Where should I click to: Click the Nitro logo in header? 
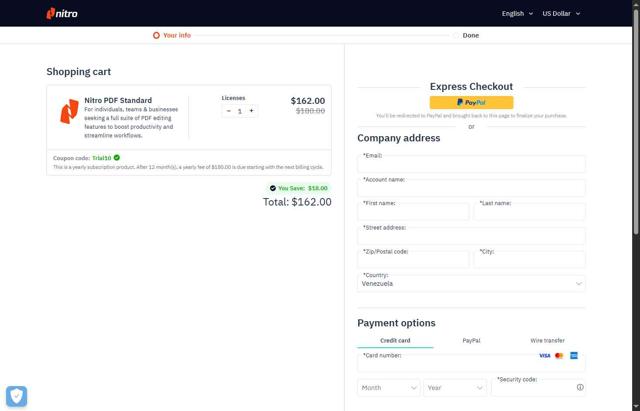pyautogui.click(x=62, y=13)
